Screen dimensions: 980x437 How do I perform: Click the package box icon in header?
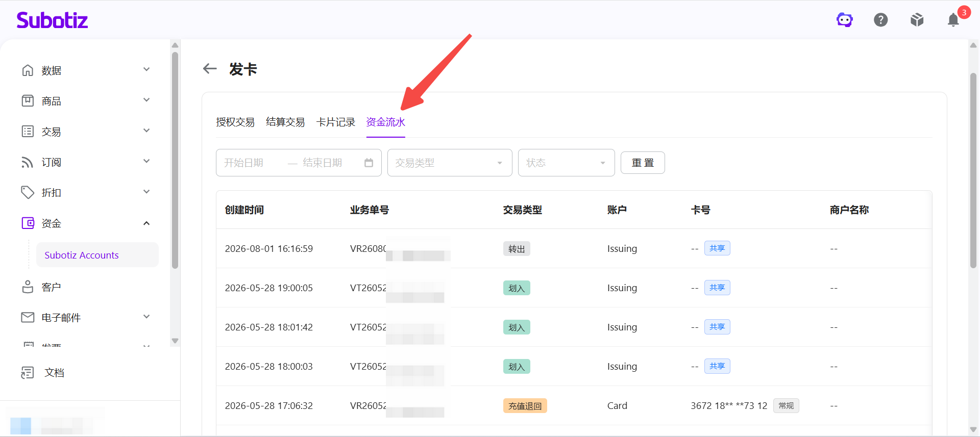pyautogui.click(x=917, y=20)
